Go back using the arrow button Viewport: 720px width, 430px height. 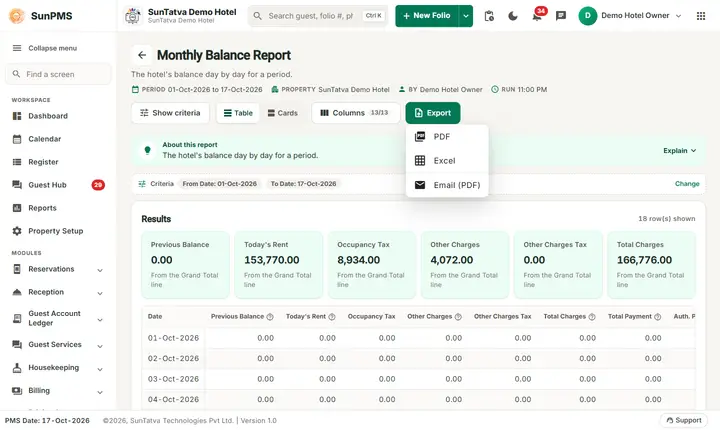click(x=142, y=55)
